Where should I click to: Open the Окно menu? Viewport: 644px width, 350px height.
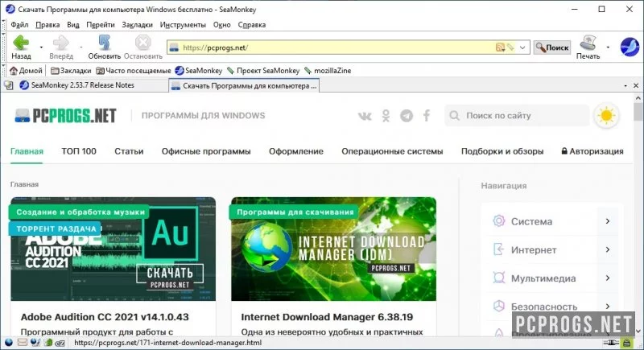pos(222,25)
